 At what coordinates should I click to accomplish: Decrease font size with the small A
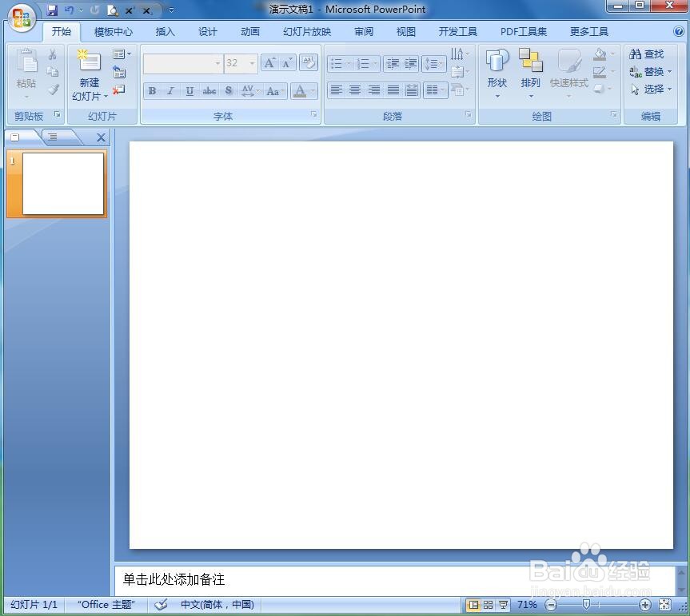287,63
